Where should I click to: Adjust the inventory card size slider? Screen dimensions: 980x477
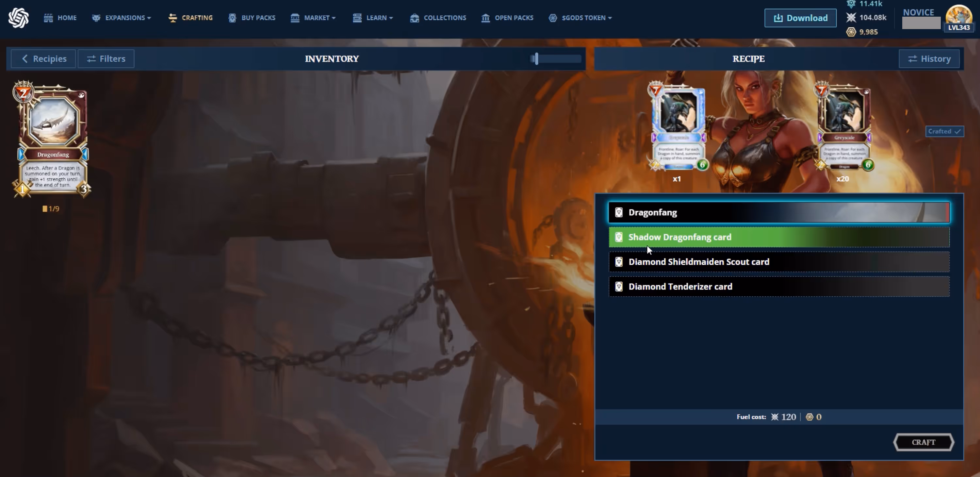point(536,58)
